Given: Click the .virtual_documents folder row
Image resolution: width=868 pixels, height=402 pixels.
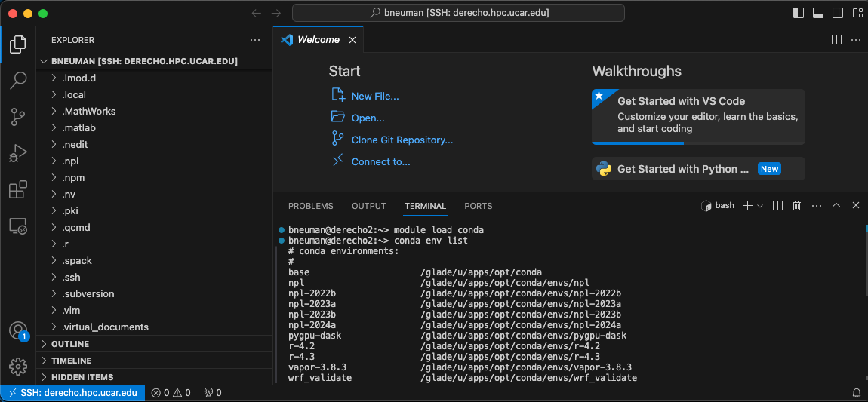Looking at the screenshot, I should (x=155, y=327).
